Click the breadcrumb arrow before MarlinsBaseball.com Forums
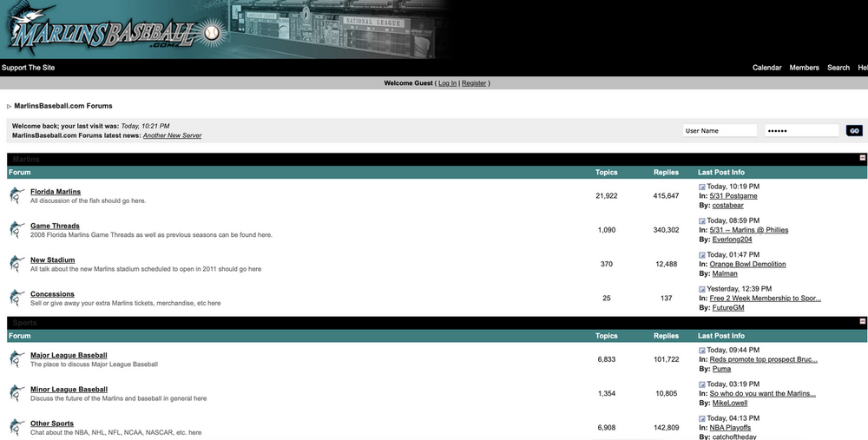The height and width of the screenshot is (440, 868). click(x=9, y=106)
